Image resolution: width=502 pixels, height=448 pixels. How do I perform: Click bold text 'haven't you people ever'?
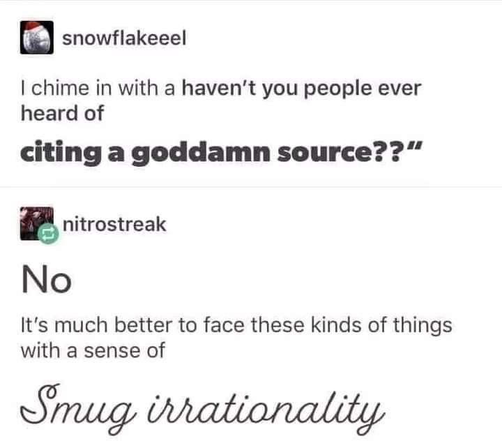[301, 89]
